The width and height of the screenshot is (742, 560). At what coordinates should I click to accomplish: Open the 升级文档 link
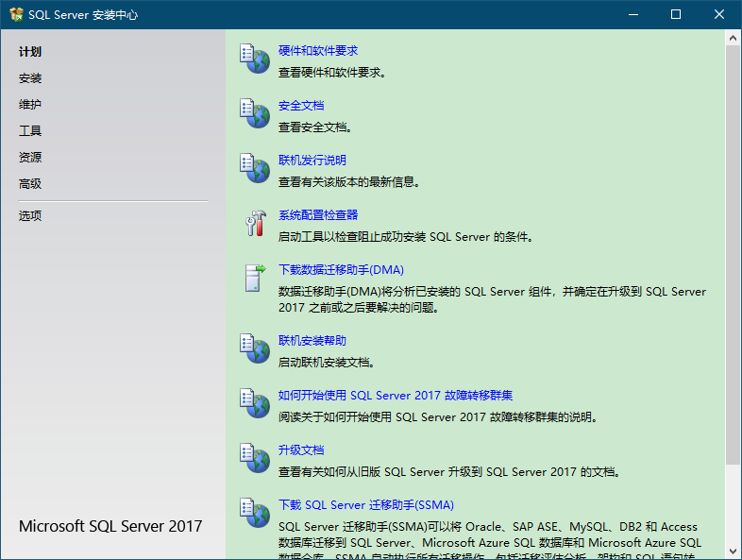pyautogui.click(x=301, y=450)
